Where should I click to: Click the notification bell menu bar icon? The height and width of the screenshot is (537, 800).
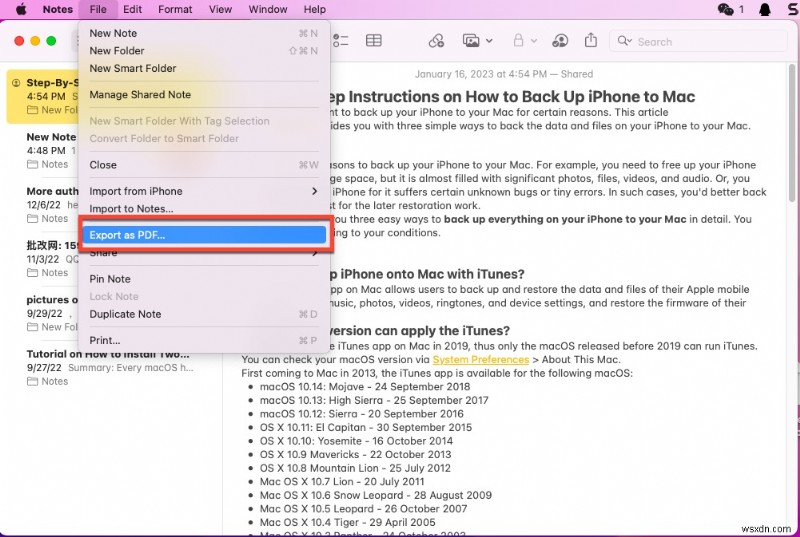pos(764,9)
